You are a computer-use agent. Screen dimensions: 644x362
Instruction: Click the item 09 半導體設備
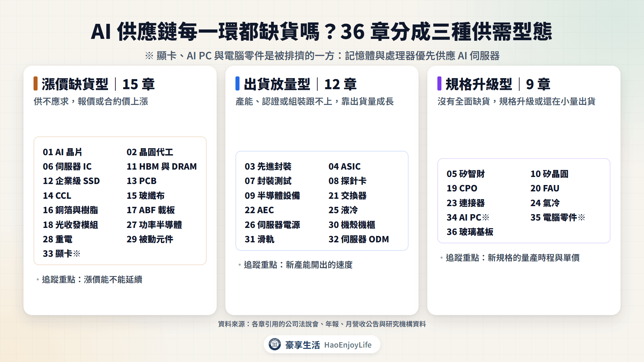pyautogui.click(x=272, y=196)
